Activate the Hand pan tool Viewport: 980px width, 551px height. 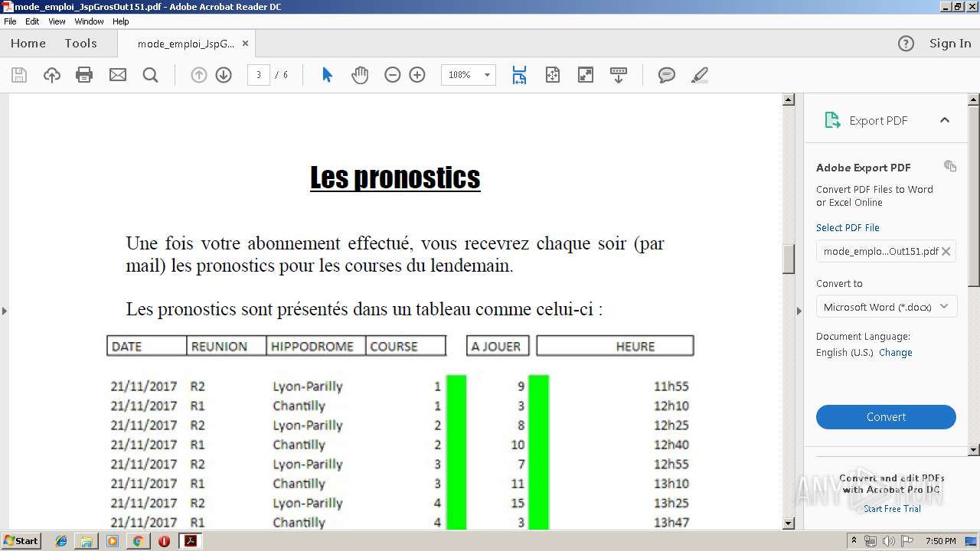(x=360, y=75)
